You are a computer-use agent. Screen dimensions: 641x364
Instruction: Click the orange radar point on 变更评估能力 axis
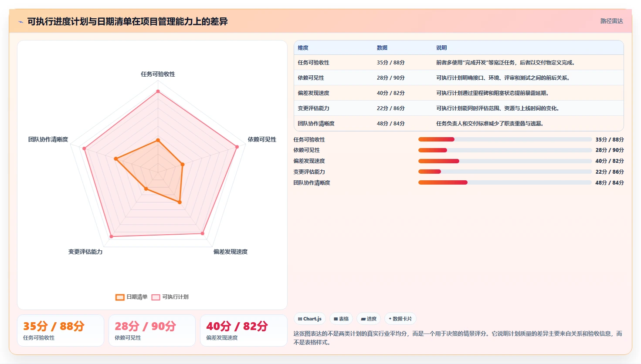point(146,189)
